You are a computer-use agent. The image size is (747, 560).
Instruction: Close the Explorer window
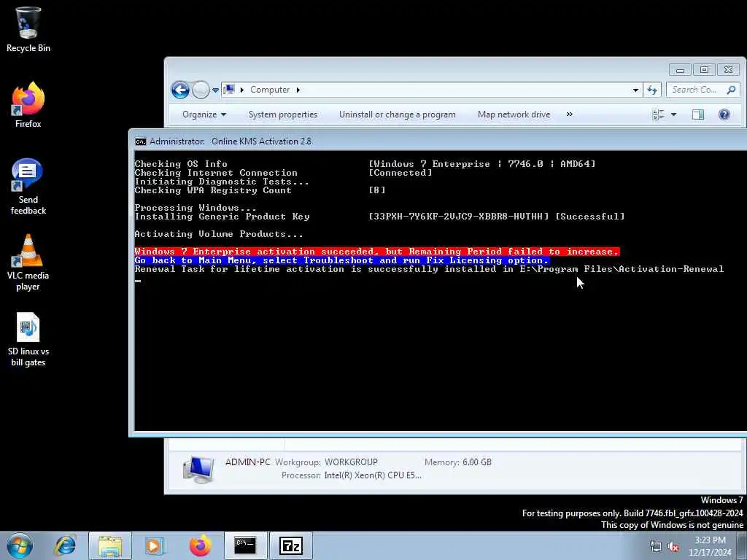click(728, 70)
